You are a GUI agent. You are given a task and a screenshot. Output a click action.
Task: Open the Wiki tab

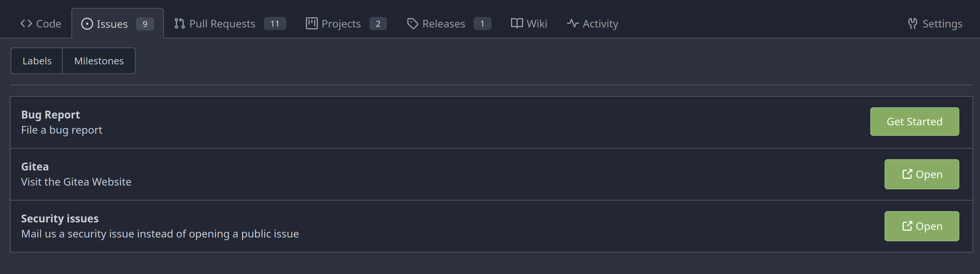pyautogui.click(x=529, y=24)
